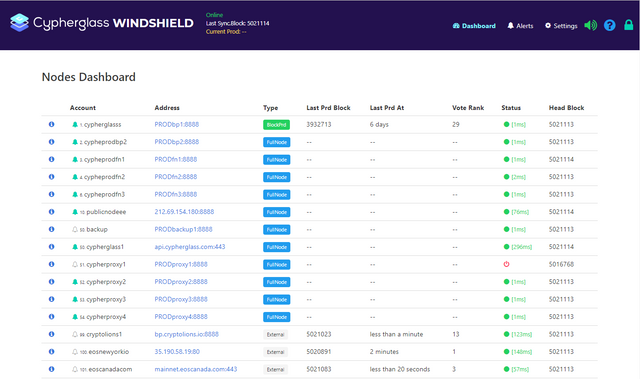Open info icon for backup row
640x379 pixels.
pyautogui.click(x=51, y=229)
